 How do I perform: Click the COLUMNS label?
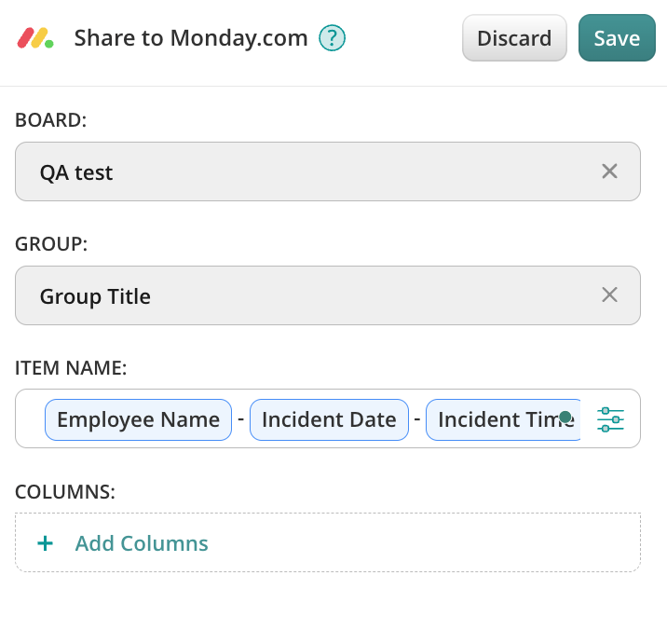coord(65,492)
